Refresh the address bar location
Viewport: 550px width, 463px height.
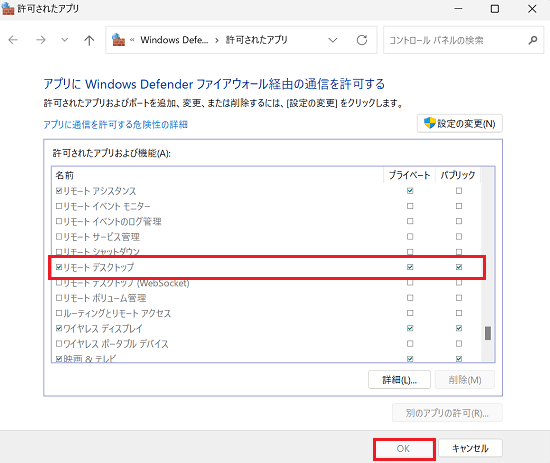362,40
